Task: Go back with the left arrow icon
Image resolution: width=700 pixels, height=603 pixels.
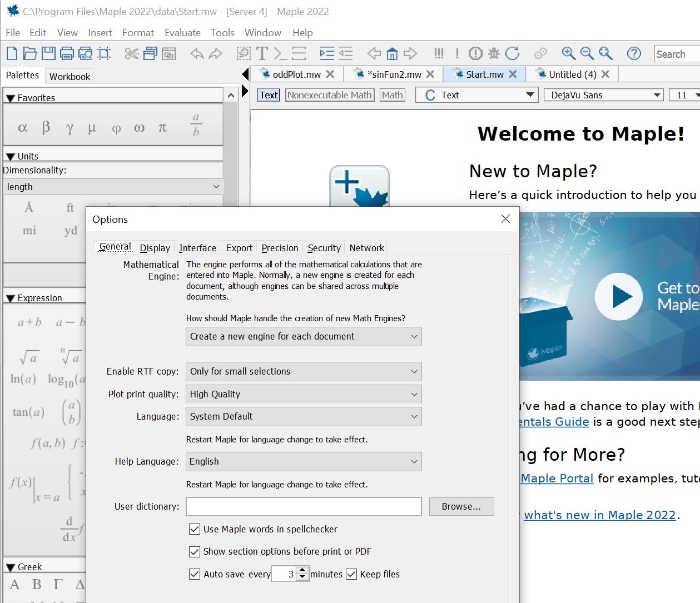Action: (374, 53)
